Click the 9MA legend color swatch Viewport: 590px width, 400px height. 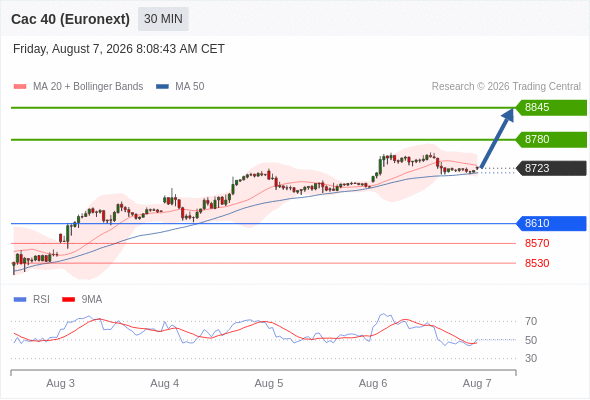68,300
